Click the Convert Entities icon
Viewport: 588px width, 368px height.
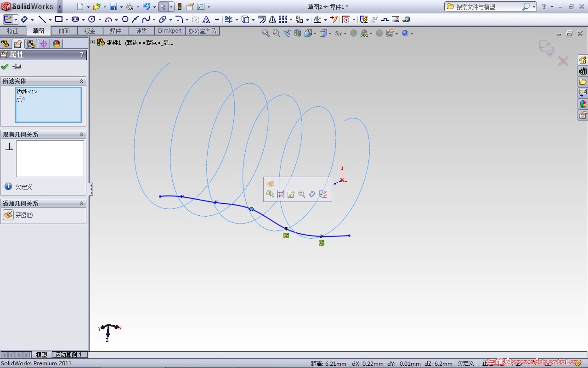pyautogui.click(x=245, y=19)
